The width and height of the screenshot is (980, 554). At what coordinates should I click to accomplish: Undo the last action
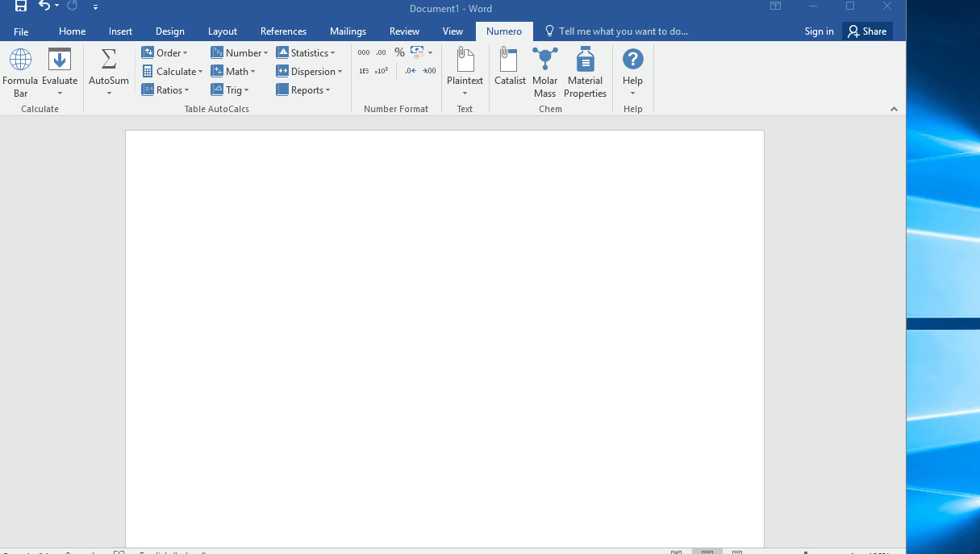click(44, 6)
